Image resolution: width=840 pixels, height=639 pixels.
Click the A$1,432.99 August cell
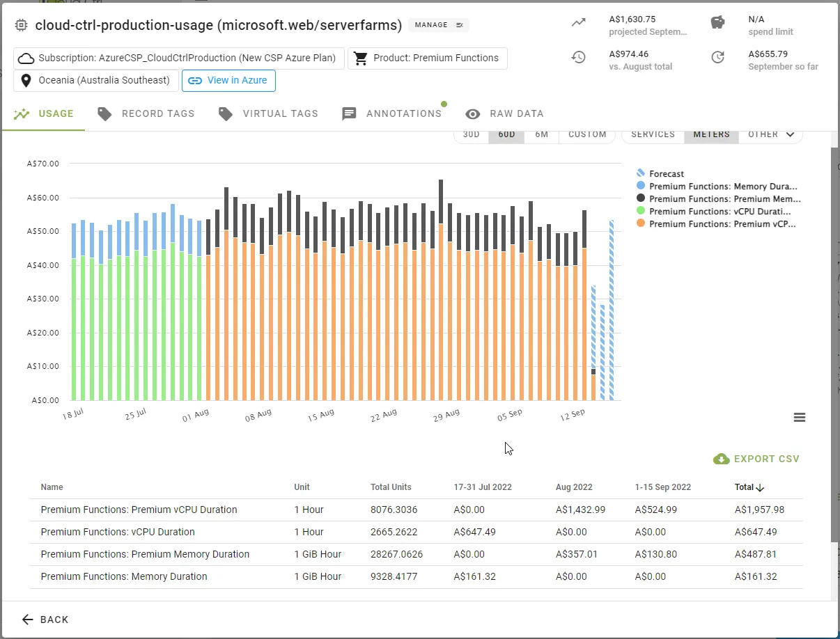pos(580,510)
